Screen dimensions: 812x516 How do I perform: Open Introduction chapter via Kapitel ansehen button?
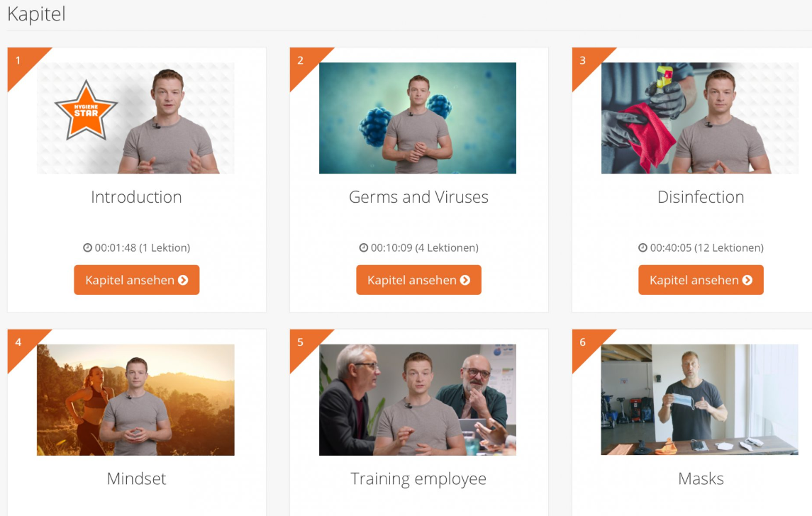tap(137, 280)
